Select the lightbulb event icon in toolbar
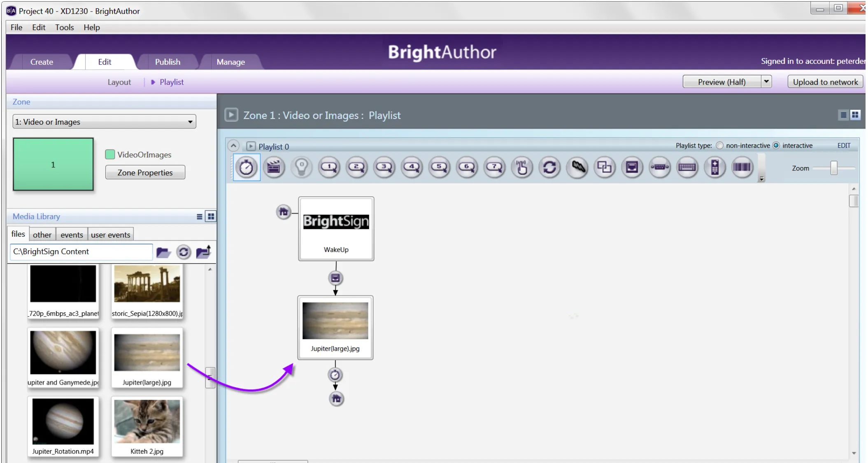Screen dimensions: 868x463 tap(302, 168)
